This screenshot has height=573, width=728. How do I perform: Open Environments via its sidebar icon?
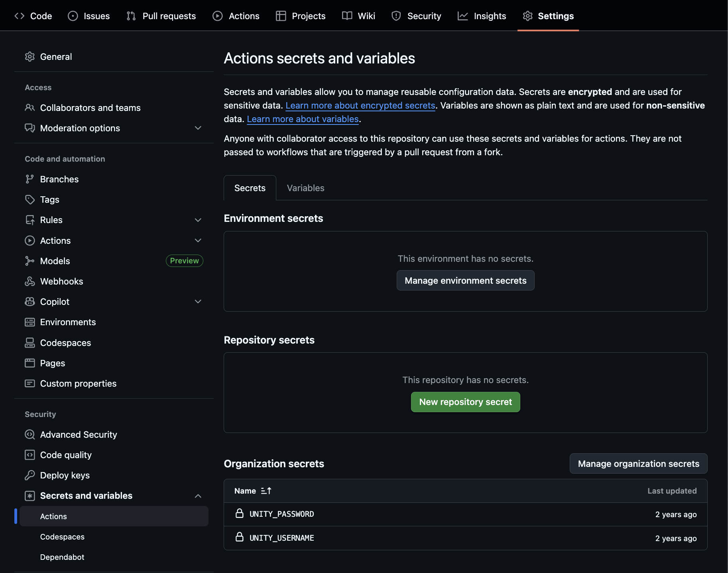30,322
